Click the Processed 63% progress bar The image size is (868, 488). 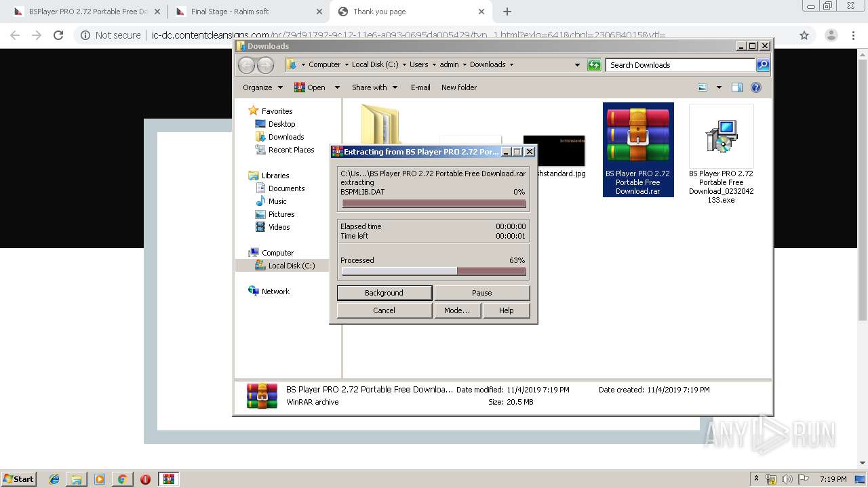point(434,271)
